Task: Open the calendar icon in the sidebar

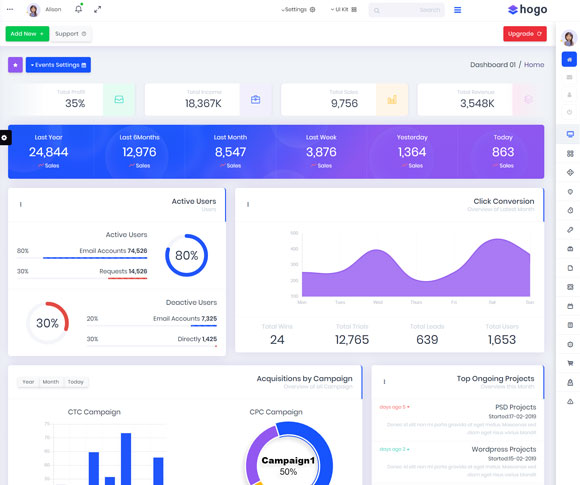Action: pos(570,306)
